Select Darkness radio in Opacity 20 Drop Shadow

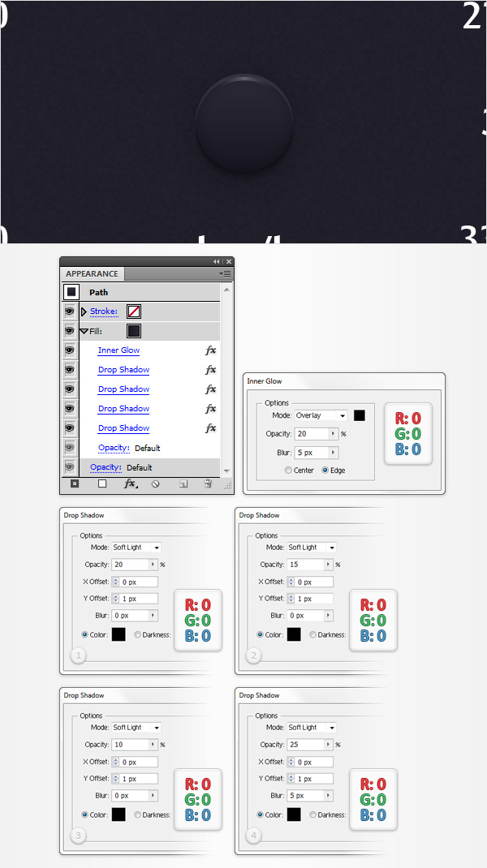(x=137, y=635)
